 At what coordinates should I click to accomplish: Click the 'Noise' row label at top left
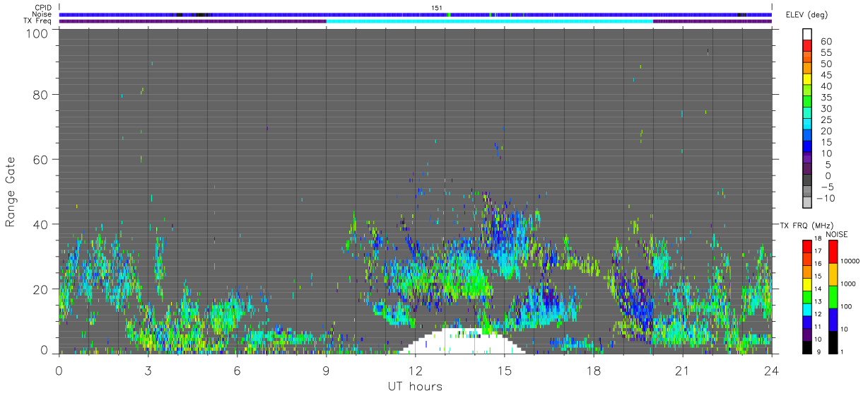[43, 14]
